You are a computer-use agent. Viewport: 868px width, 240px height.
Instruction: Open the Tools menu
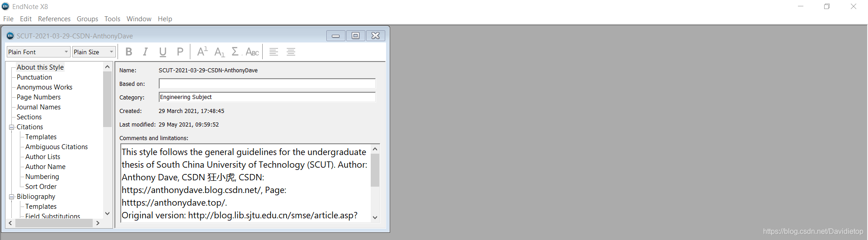click(x=112, y=19)
